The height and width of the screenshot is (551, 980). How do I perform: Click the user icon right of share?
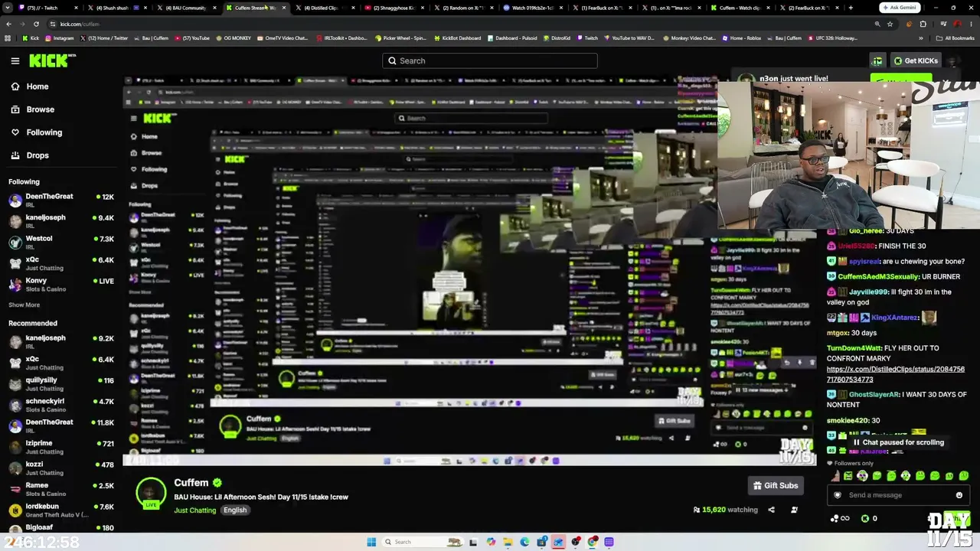coord(794,510)
